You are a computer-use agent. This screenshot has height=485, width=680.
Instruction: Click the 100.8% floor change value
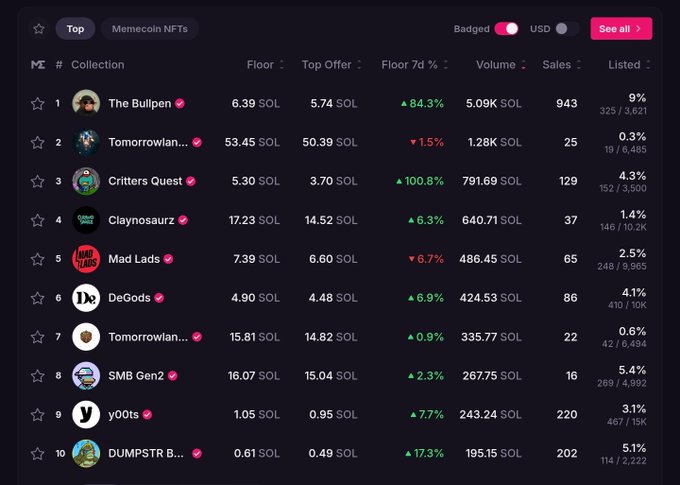click(420, 181)
